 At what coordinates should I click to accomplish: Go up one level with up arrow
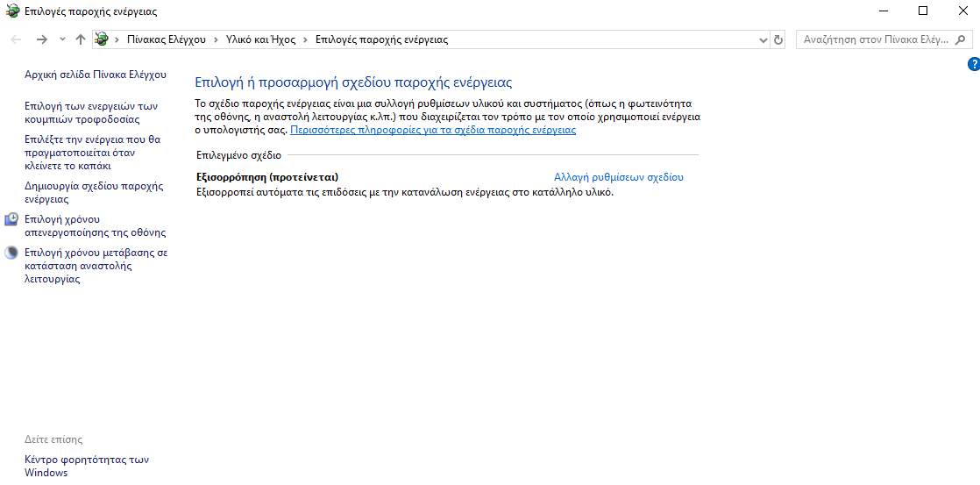(80, 39)
